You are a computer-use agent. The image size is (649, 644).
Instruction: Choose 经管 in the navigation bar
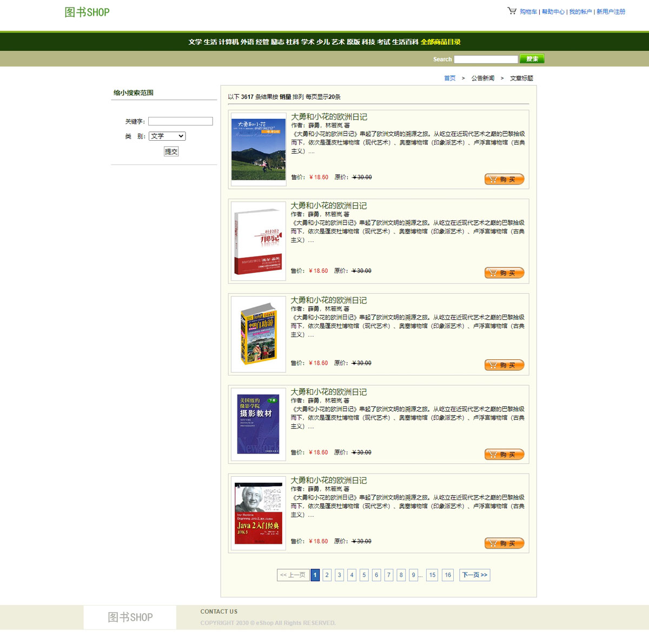pyautogui.click(x=262, y=42)
